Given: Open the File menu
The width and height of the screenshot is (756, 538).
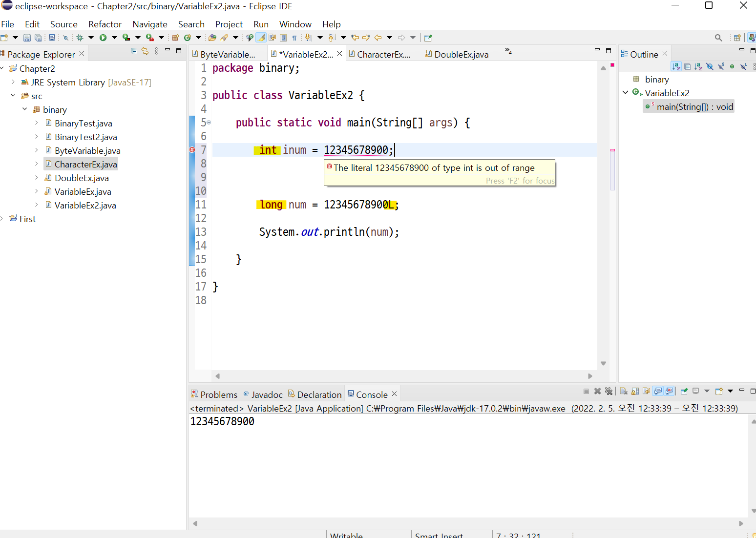Looking at the screenshot, I should (8, 24).
